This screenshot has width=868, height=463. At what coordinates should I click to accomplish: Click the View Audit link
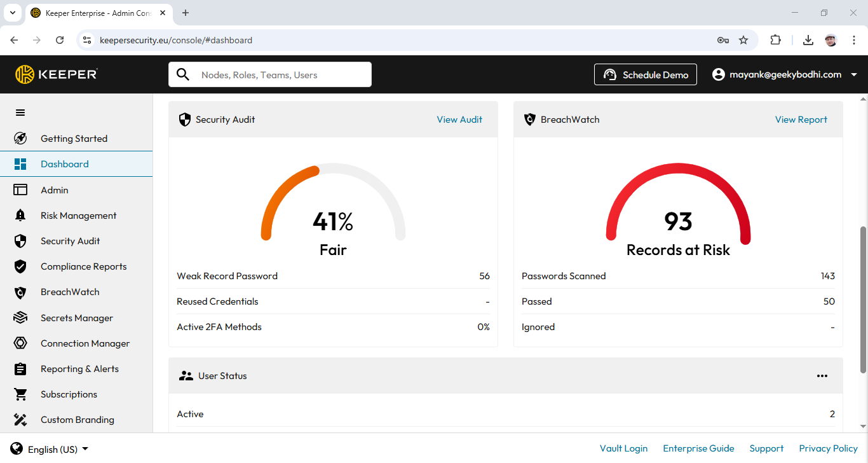coord(459,120)
